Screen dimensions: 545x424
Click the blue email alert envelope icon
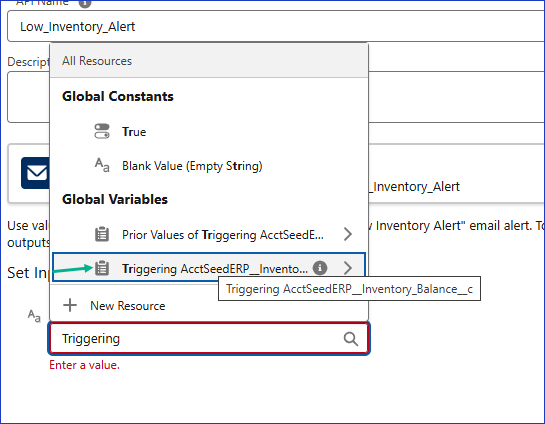[35, 173]
